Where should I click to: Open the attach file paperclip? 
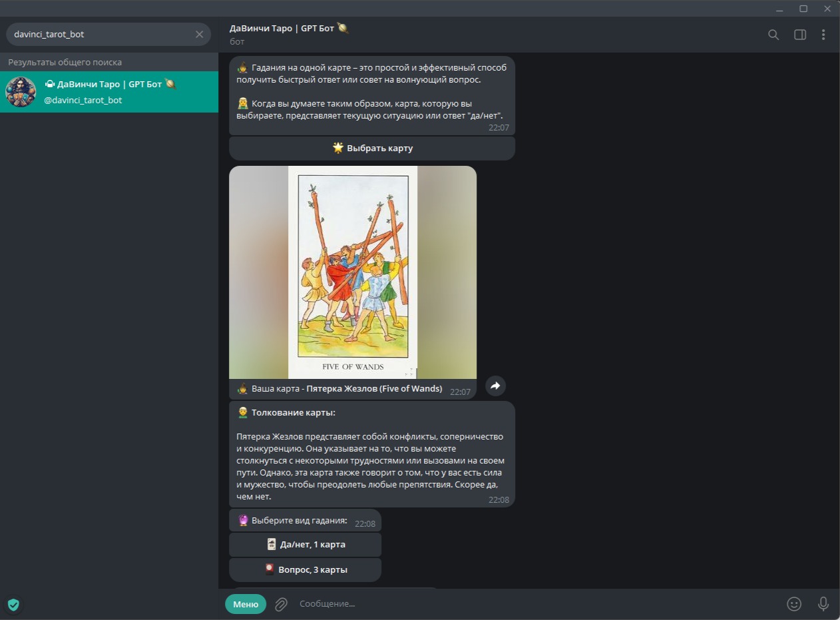pos(281,604)
